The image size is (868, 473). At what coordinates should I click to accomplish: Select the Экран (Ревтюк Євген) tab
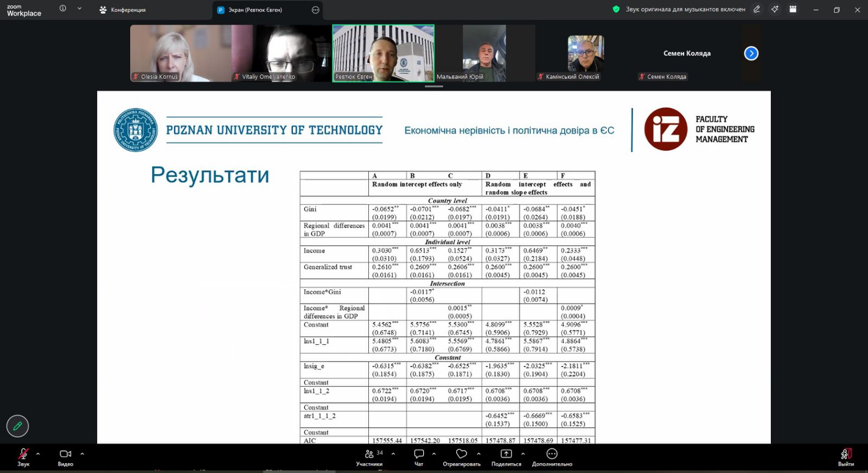tap(255, 10)
